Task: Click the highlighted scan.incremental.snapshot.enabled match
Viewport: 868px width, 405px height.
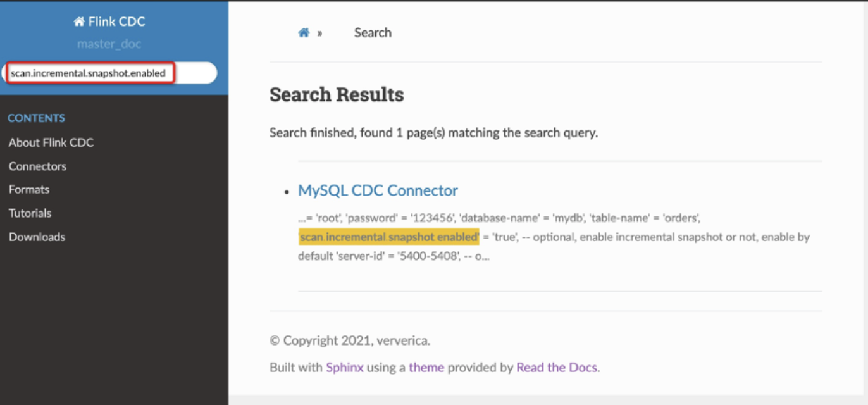Action: [388, 237]
